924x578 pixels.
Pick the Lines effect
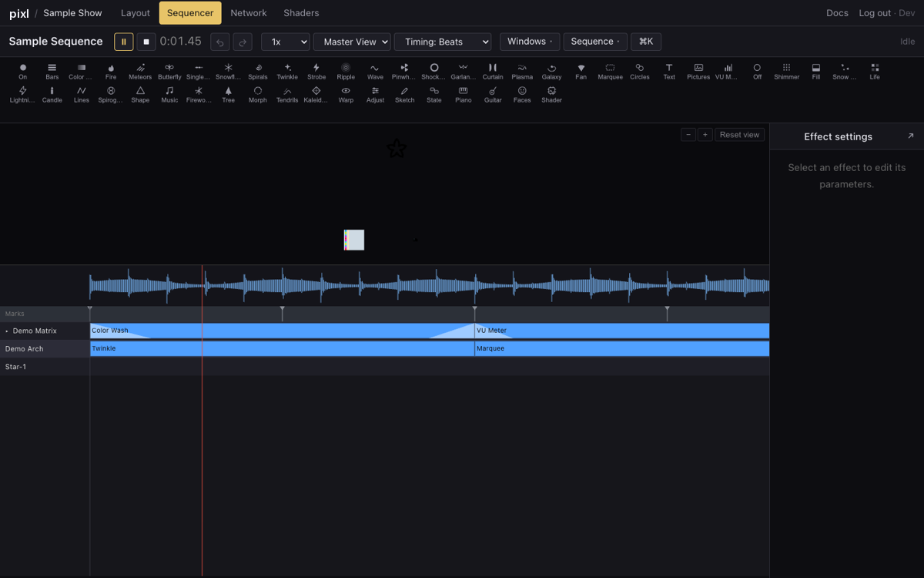click(x=82, y=95)
